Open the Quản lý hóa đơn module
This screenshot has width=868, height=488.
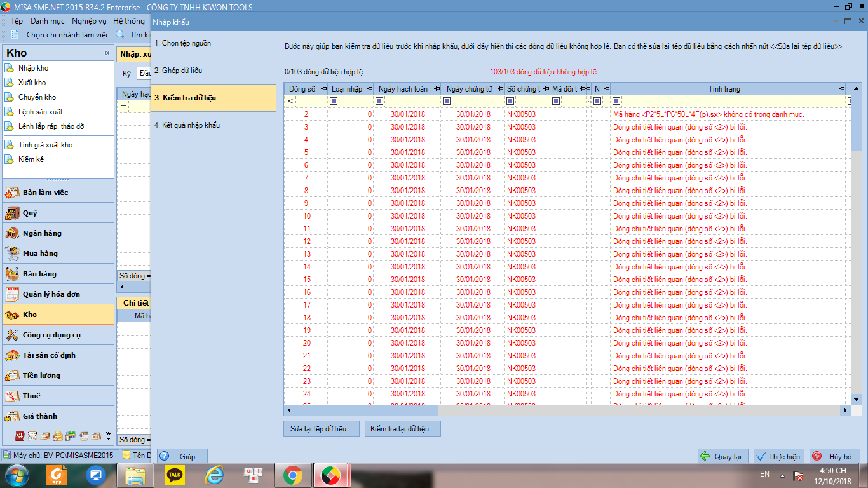tap(58, 294)
